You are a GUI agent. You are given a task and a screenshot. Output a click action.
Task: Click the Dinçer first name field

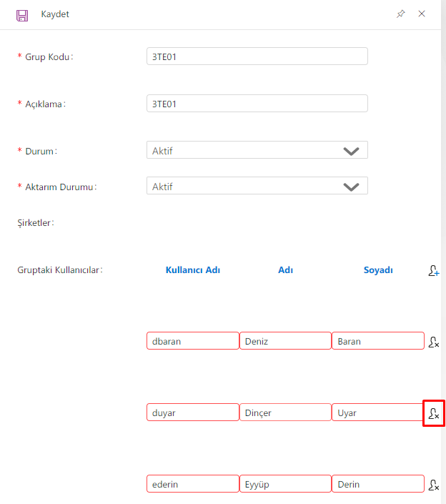pos(285,412)
